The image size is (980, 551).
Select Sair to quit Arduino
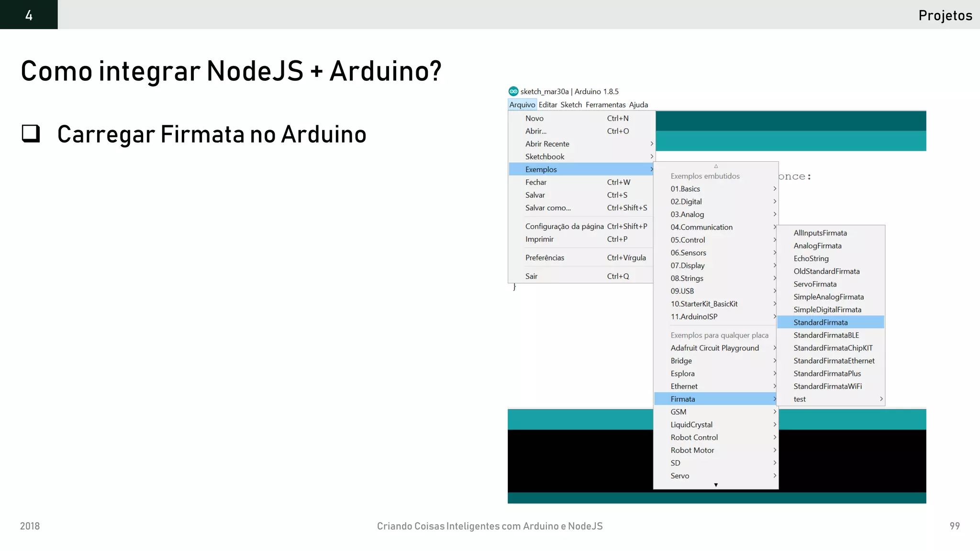coord(581,276)
